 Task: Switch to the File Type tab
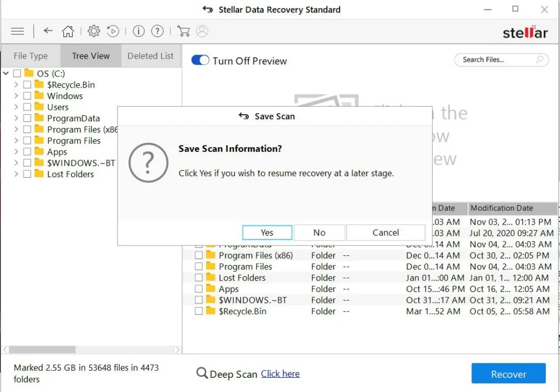[31, 56]
